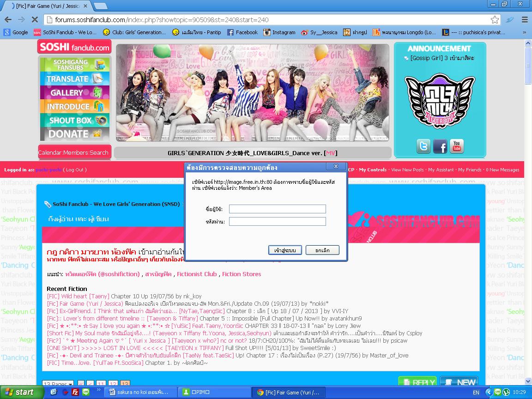Close the authentication dialog with its X
This screenshot has height=399, width=532.
336,166
